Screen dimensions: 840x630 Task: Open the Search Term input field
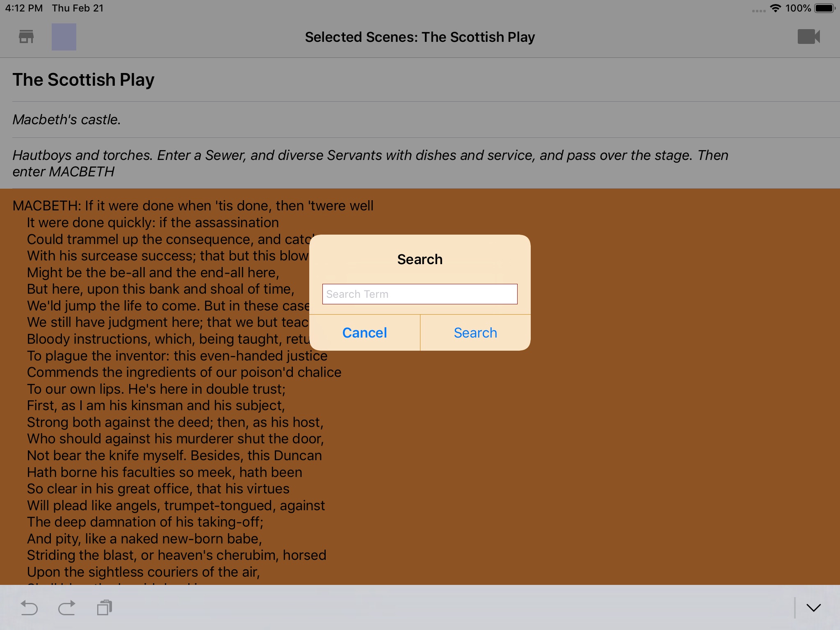[419, 294]
